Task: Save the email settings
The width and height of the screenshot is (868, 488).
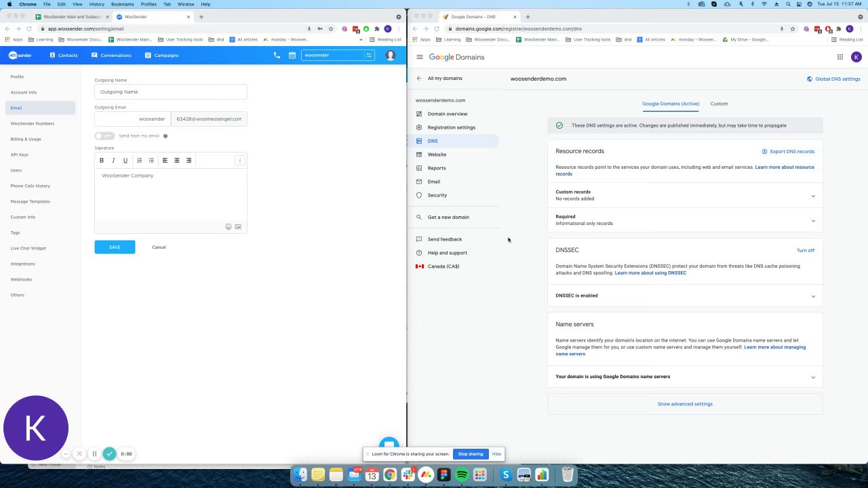Action: [x=115, y=247]
